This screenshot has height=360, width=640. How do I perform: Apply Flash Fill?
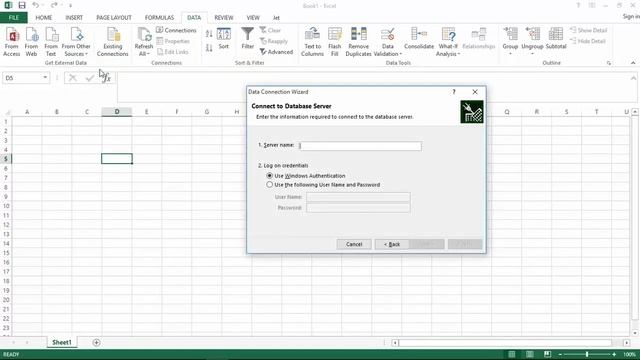[x=335, y=42]
